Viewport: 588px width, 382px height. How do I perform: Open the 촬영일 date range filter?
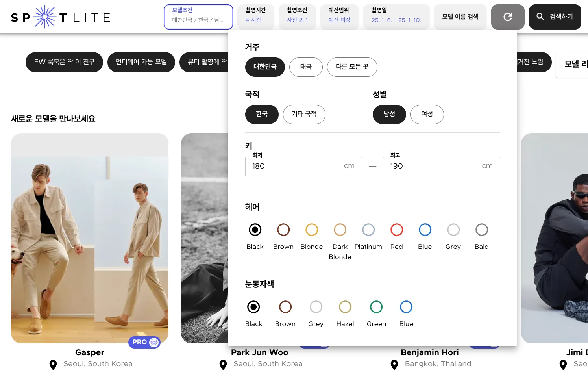pyautogui.click(x=396, y=17)
